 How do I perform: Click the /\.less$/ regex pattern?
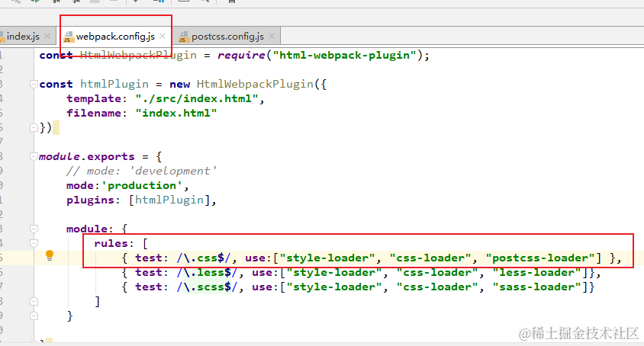tap(207, 273)
